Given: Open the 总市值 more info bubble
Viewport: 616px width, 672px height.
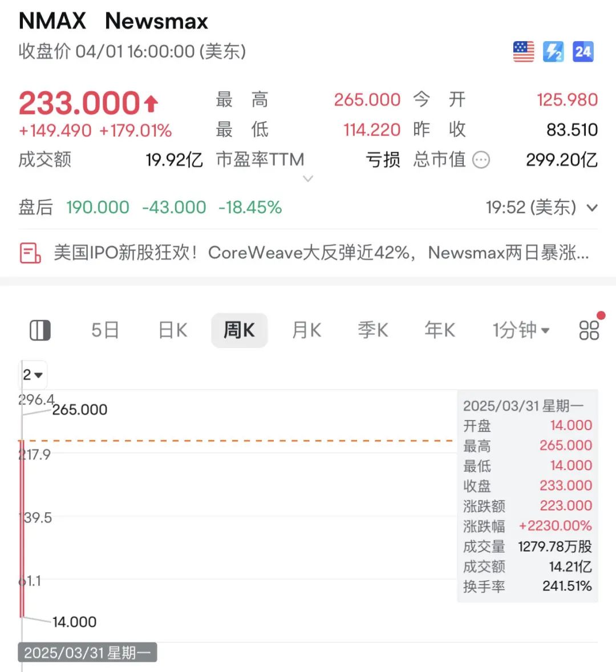Looking at the screenshot, I should point(481,160).
